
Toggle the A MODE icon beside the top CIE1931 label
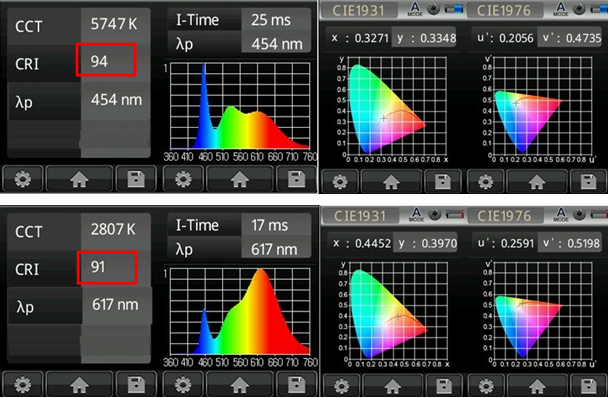[x=415, y=9]
